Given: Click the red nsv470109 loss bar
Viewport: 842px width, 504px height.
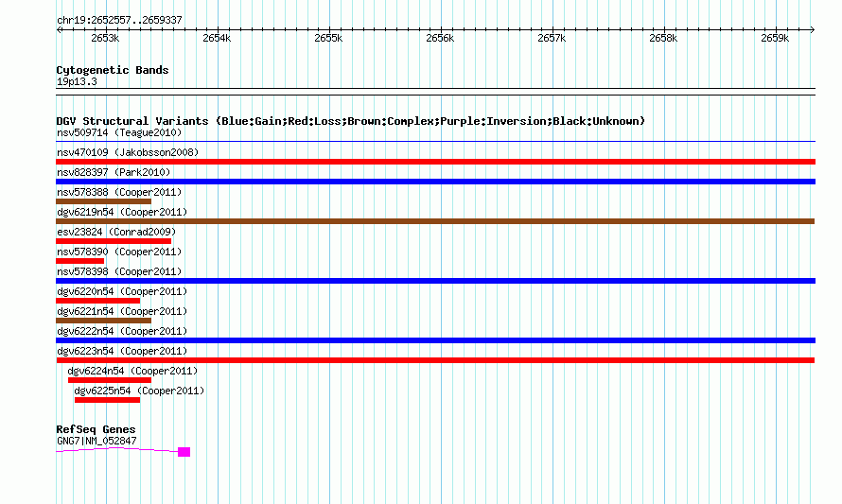Looking at the screenshot, I should tap(435, 162).
